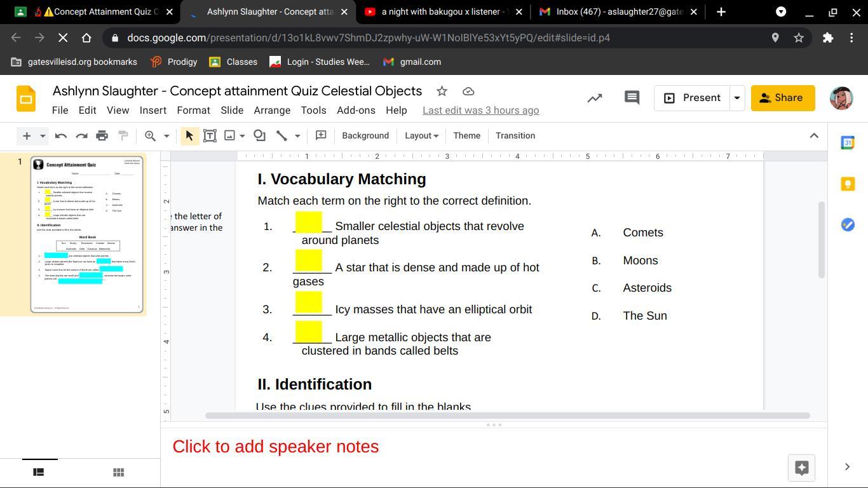Open the Insert menu
This screenshot has height=488, width=868.
(x=153, y=111)
